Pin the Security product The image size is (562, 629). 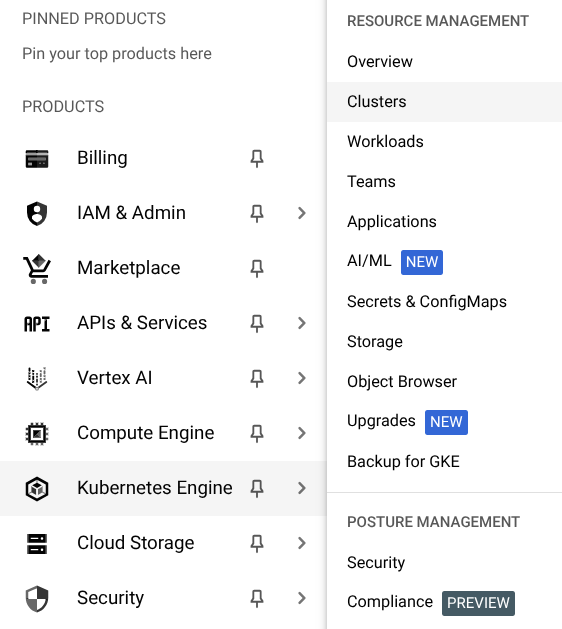coord(257,599)
